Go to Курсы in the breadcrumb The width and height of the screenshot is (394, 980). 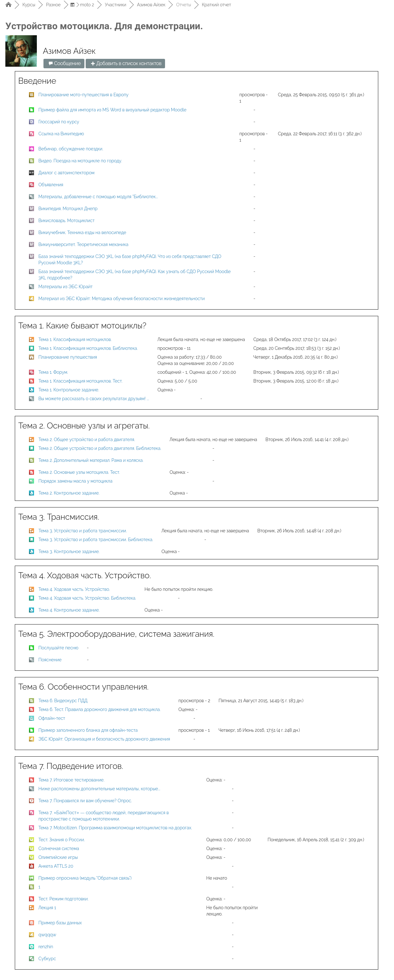click(x=29, y=5)
